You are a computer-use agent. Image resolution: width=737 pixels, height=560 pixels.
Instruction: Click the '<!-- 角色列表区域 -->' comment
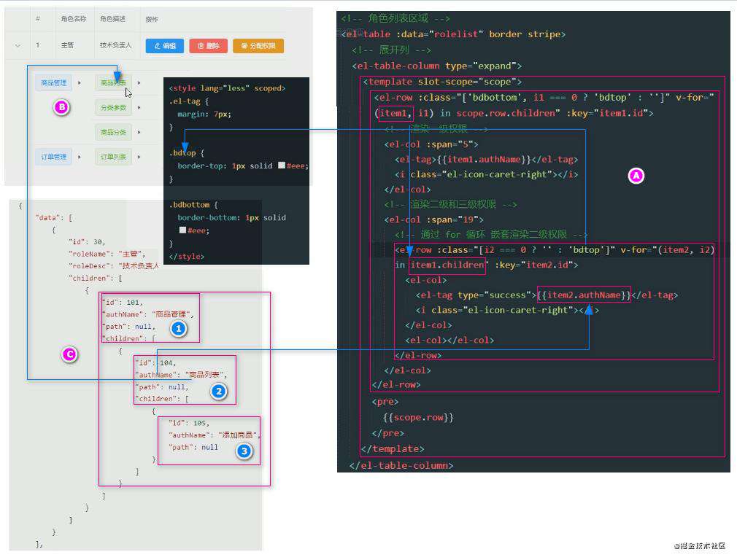tap(395, 18)
